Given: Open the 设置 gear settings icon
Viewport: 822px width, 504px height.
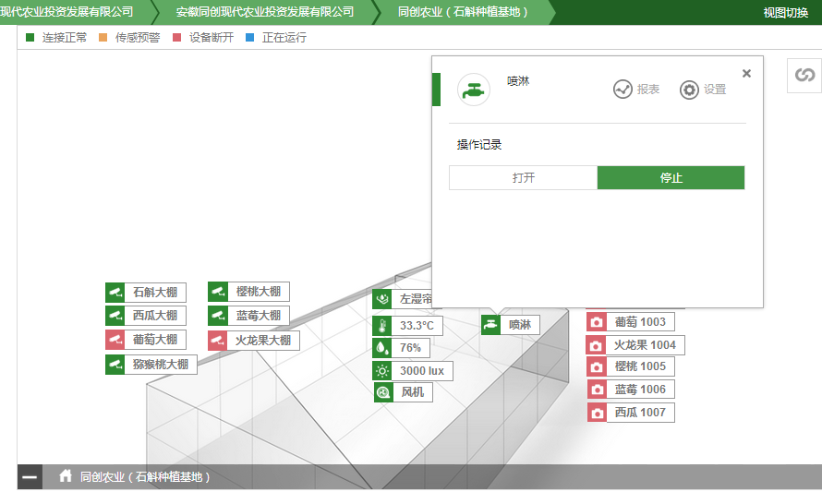Looking at the screenshot, I should [689, 90].
